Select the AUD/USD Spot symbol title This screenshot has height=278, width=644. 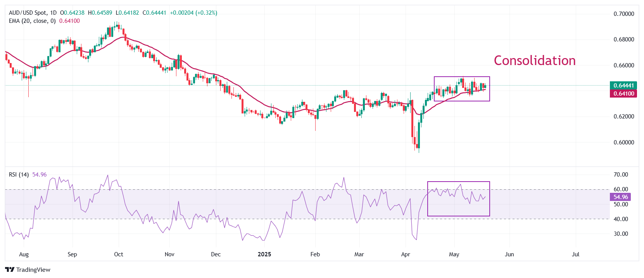(x=27, y=13)
